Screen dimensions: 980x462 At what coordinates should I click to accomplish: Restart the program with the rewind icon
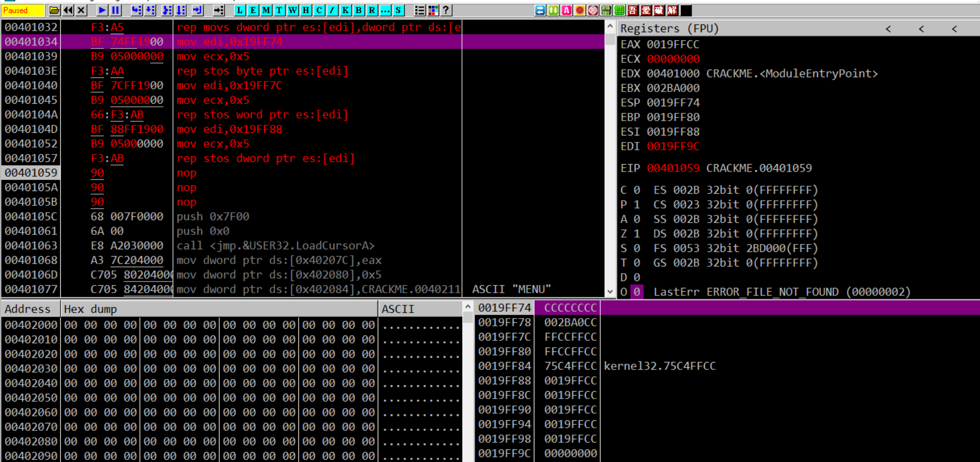coord(68,10)
